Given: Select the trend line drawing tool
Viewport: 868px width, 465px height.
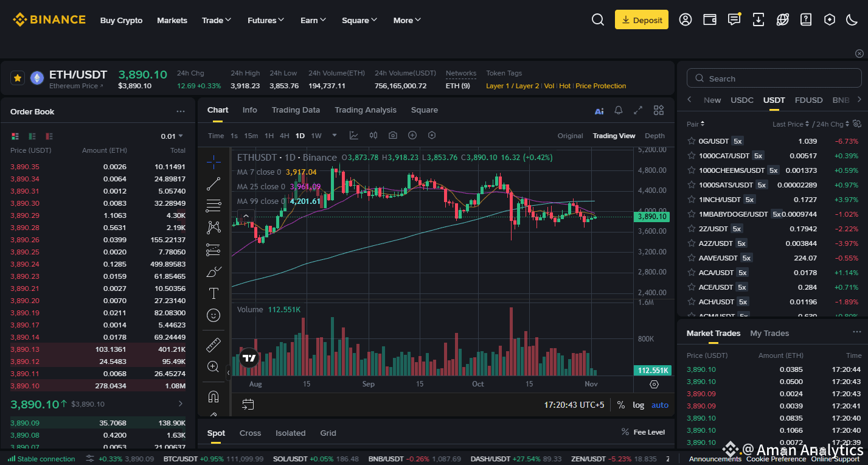Looking at the screenshot, I should coord(214,183).
